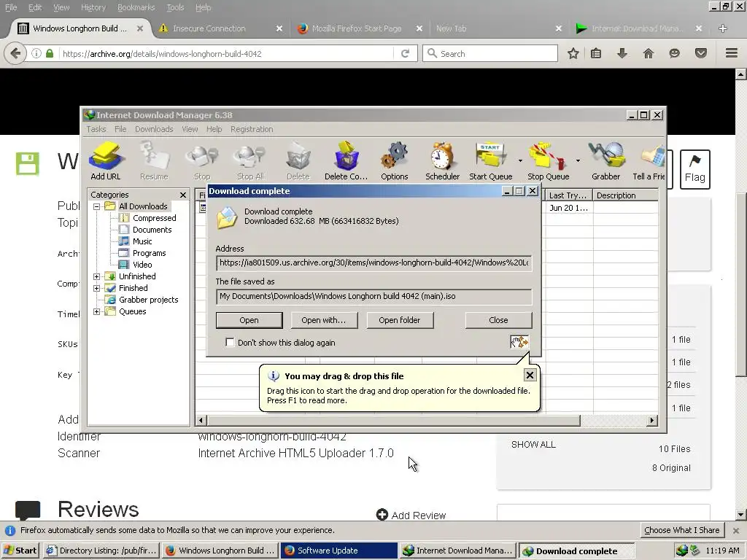Select the Video category

tap(142, 265)
